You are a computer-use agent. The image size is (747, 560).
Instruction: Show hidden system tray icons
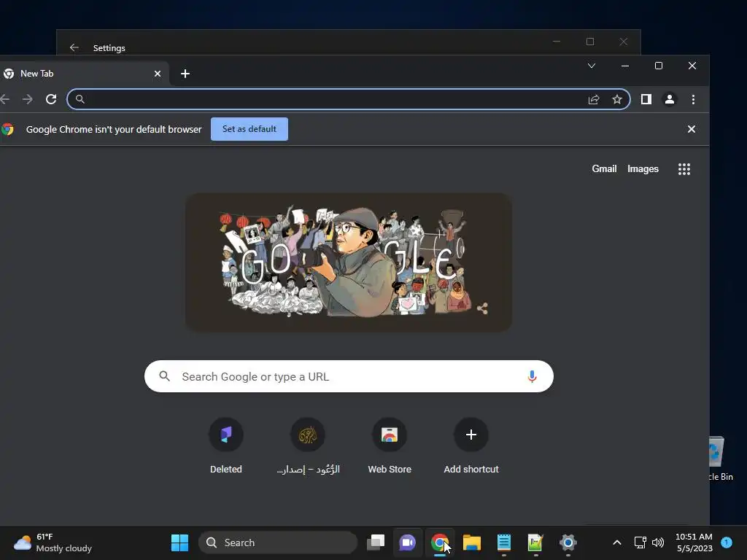click(x=616, y=542)
